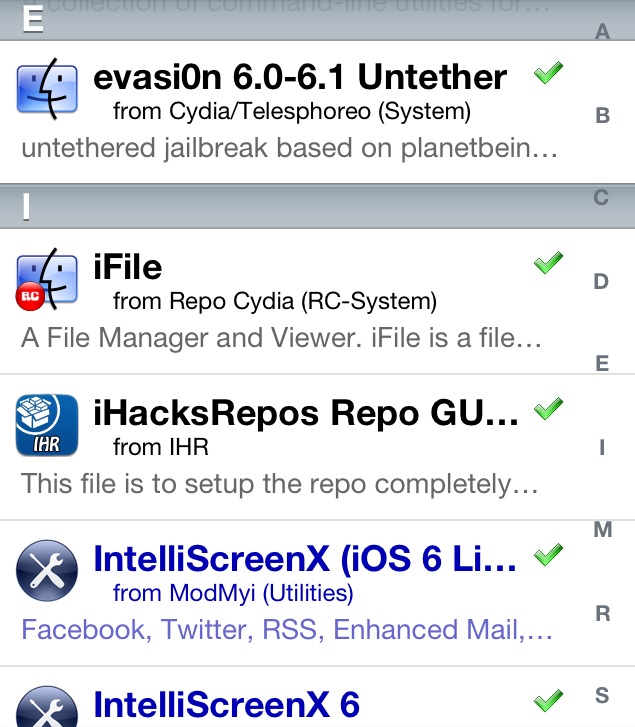Tap the blue IHR repo icon

(48, 425)
